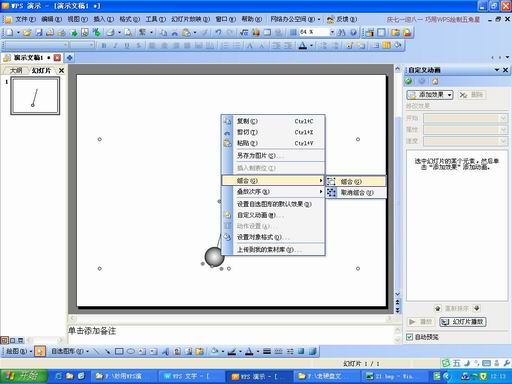Select slide 1 thumbnail
The width and height of the screenshot is (512, 384).
[x=35, y=96]
